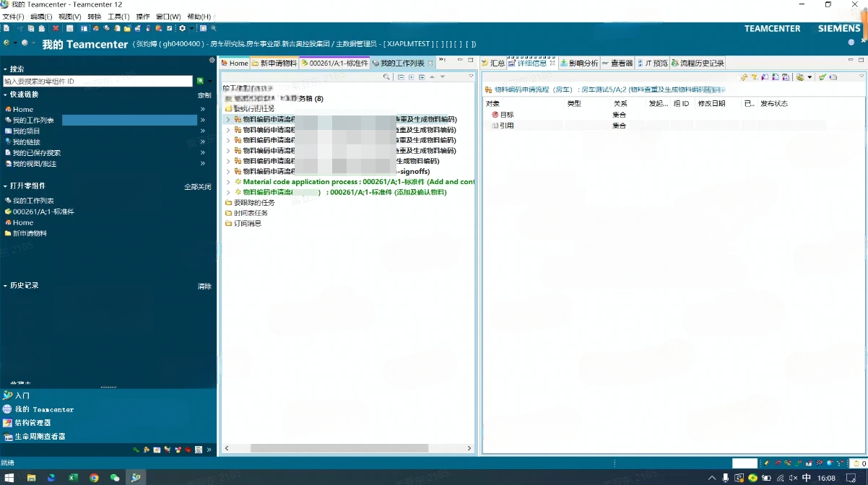Click the green check icon in details toolbar
Viewport: 868px width, 485px height.
click(x=822, y=77)
